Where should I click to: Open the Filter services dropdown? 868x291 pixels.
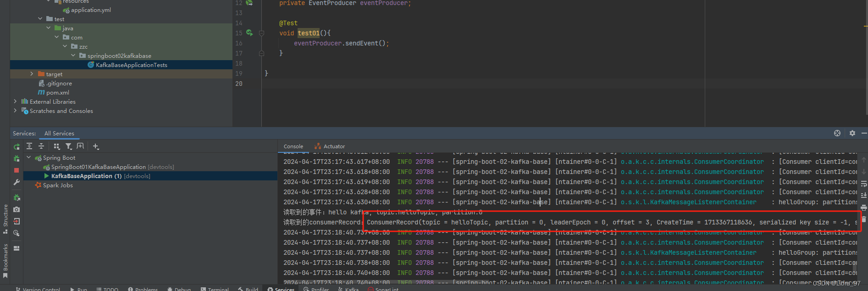[69, 146]
